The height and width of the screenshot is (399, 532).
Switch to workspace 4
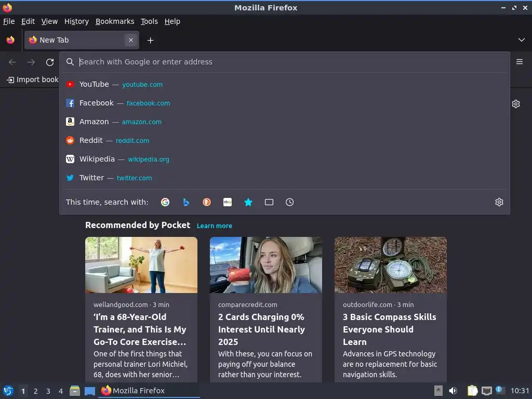click(61, 391)
